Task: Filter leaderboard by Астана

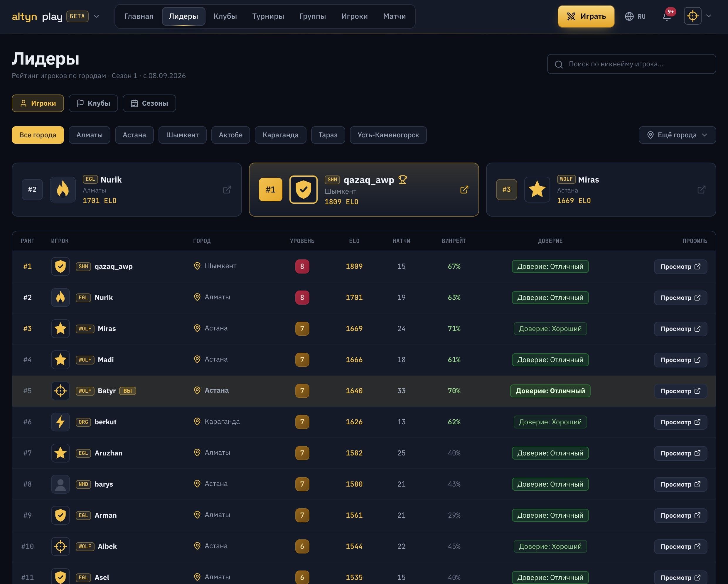Action: click(134, 135)
